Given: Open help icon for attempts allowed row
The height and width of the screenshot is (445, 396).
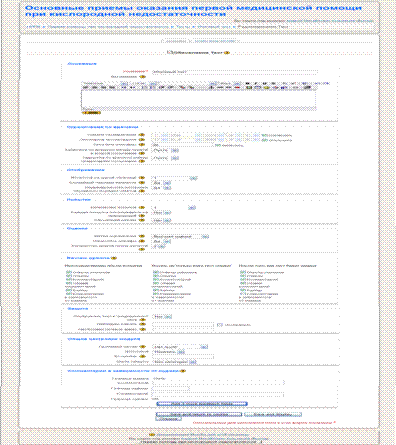Looking at the screenshot, I should [x=142, y=207].
